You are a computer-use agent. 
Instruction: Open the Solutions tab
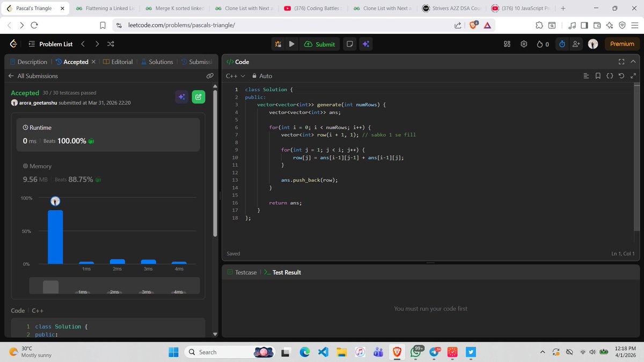pos(157,62)
